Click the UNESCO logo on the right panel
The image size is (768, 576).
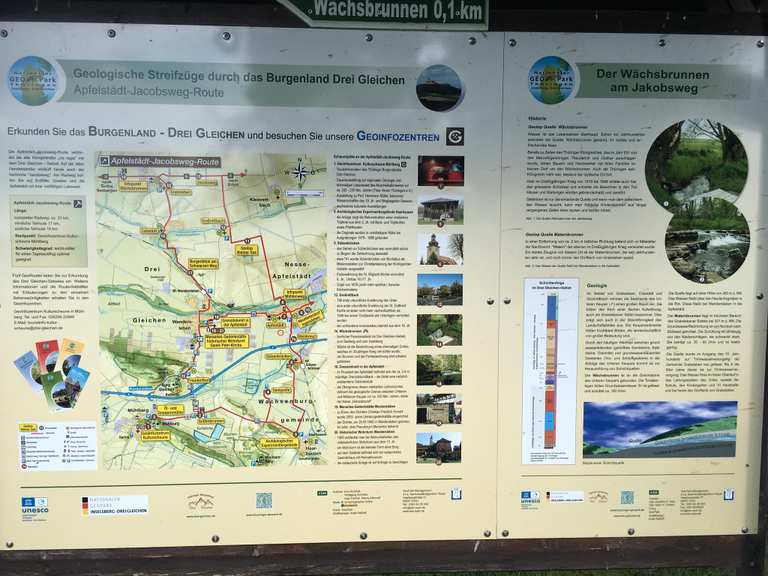tap(530, 498)
